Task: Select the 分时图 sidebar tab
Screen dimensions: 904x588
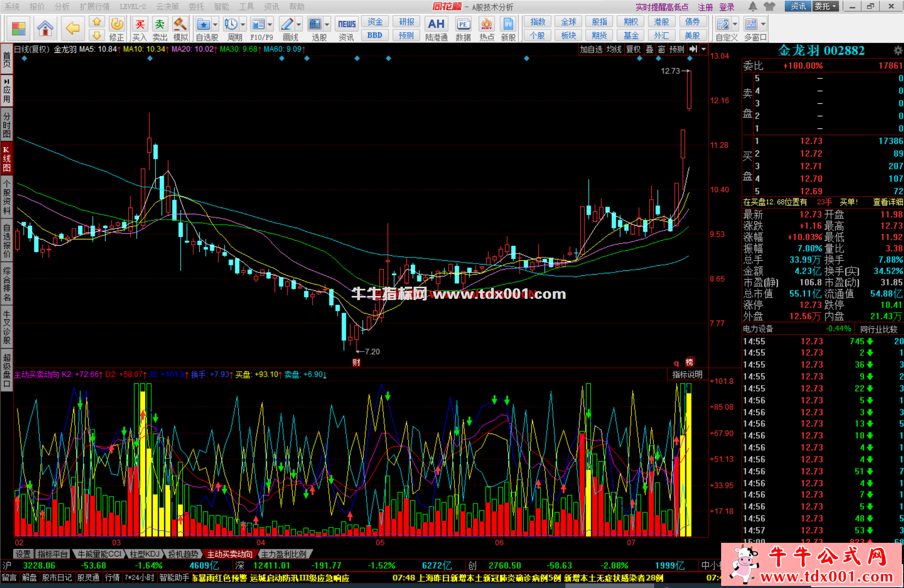Action: [x=7, y=124]
